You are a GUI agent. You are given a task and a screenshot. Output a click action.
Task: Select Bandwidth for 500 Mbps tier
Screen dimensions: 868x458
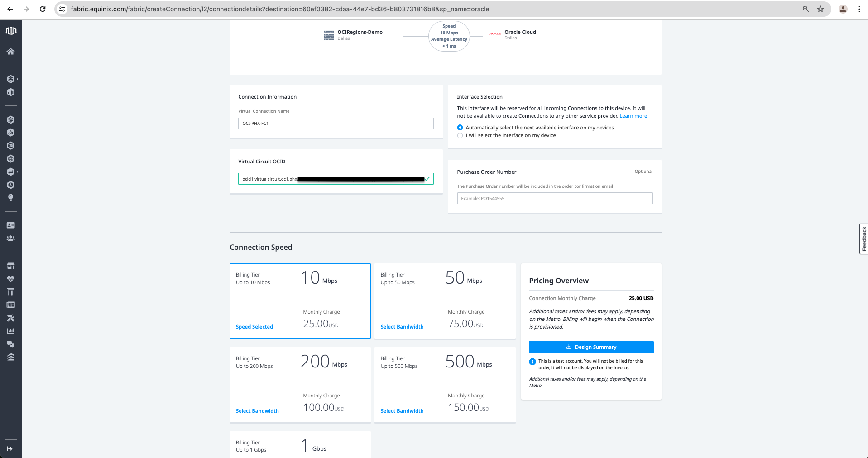(402, 411)
